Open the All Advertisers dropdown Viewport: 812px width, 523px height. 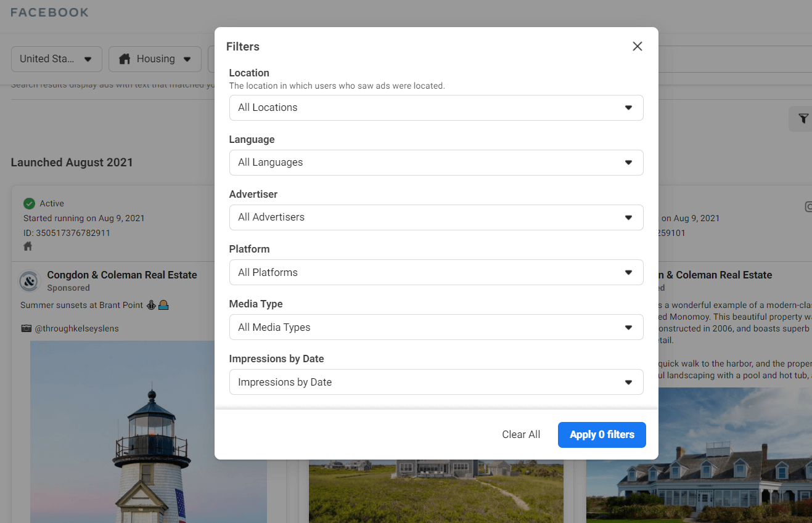click(x=436, y=217)
